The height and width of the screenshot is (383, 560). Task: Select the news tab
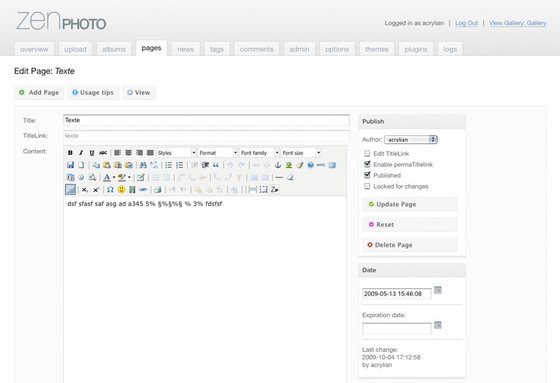186,49
